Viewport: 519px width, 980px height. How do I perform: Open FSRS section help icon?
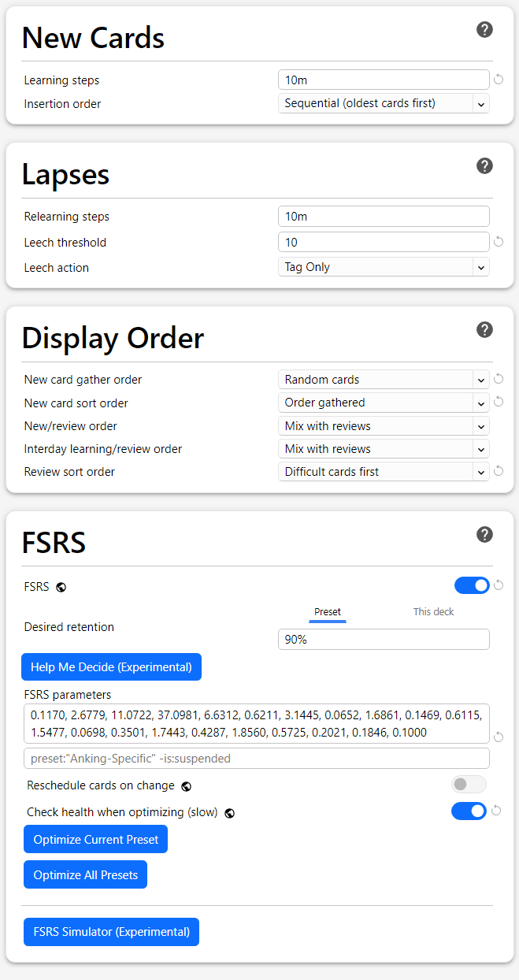coord(484,535)
